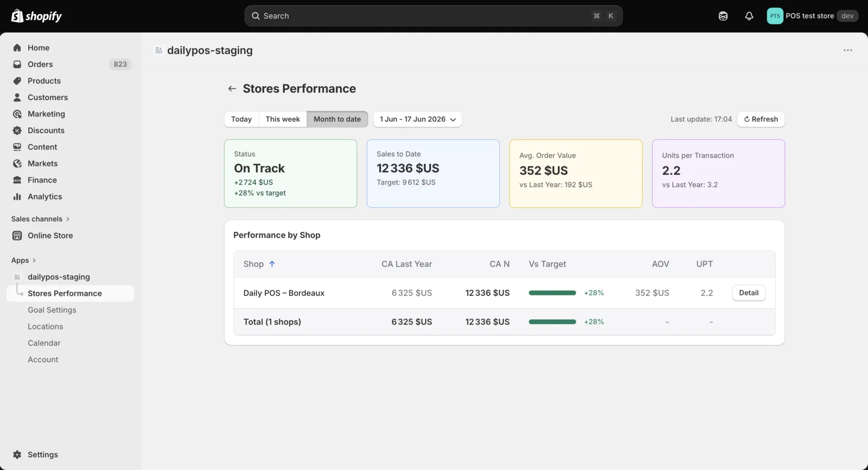Open Markets via the globe icon
This screenshot has width=868, height=470.
coord(17,163)
